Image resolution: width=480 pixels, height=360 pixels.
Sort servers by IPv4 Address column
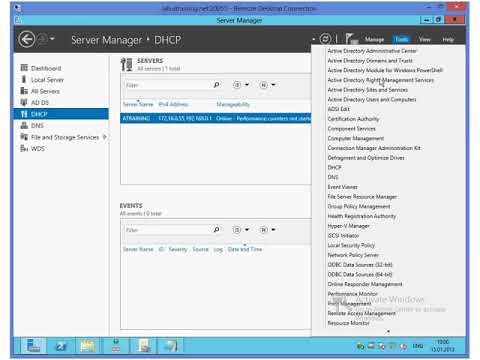tap(173, 104)
